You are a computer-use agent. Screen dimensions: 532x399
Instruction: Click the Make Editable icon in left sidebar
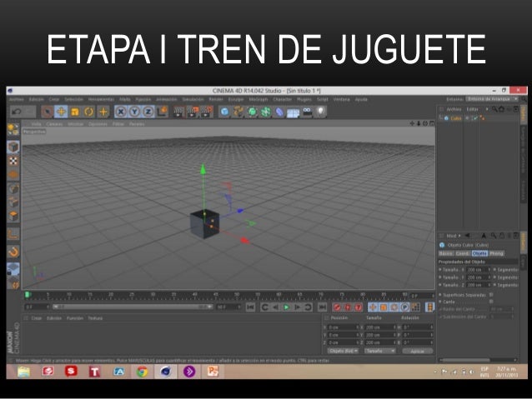click(13, 129)
